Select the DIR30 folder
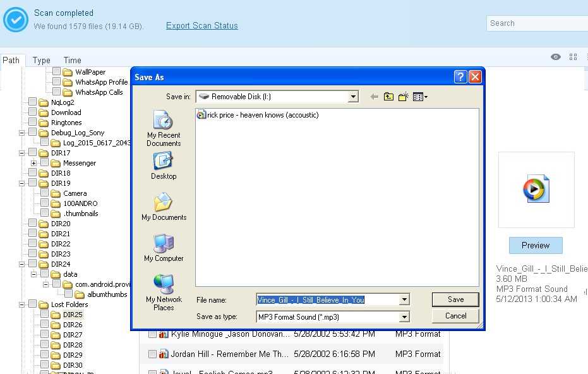588x374 pixels. point(73,365)
